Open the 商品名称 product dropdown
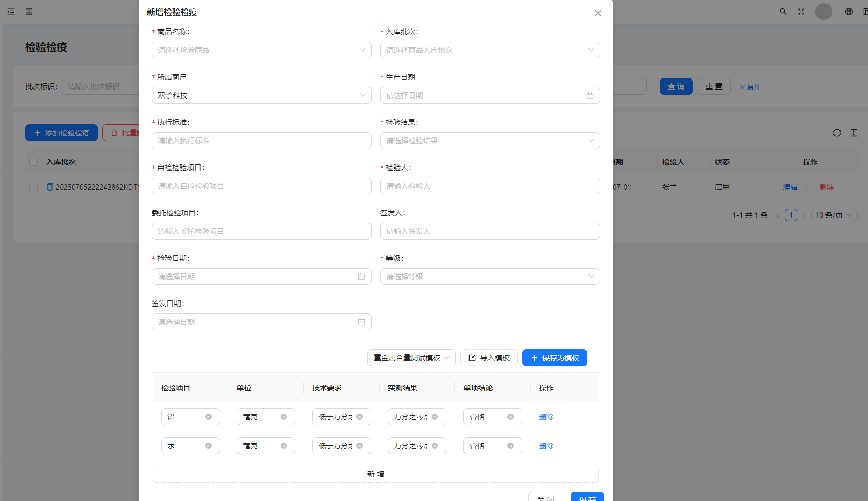The height and width of the screenshot is (501, 868). (262, 50)
